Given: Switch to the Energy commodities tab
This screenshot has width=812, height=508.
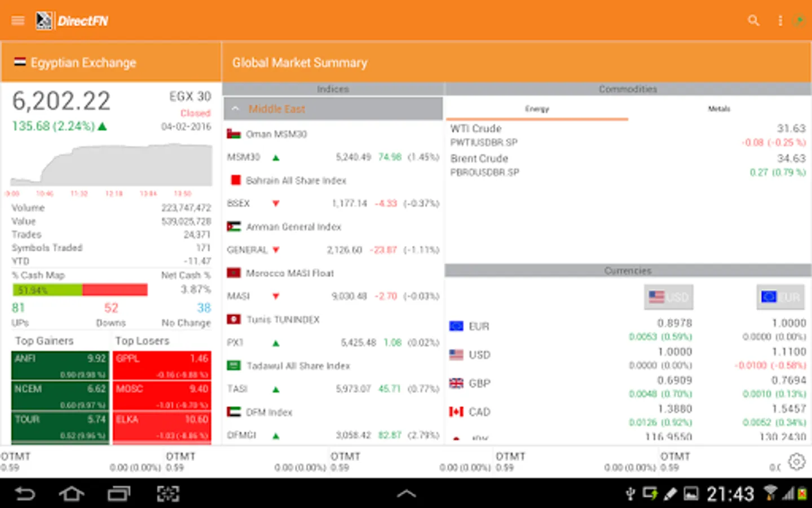Looking at the screenshot, I should point(537,109).
